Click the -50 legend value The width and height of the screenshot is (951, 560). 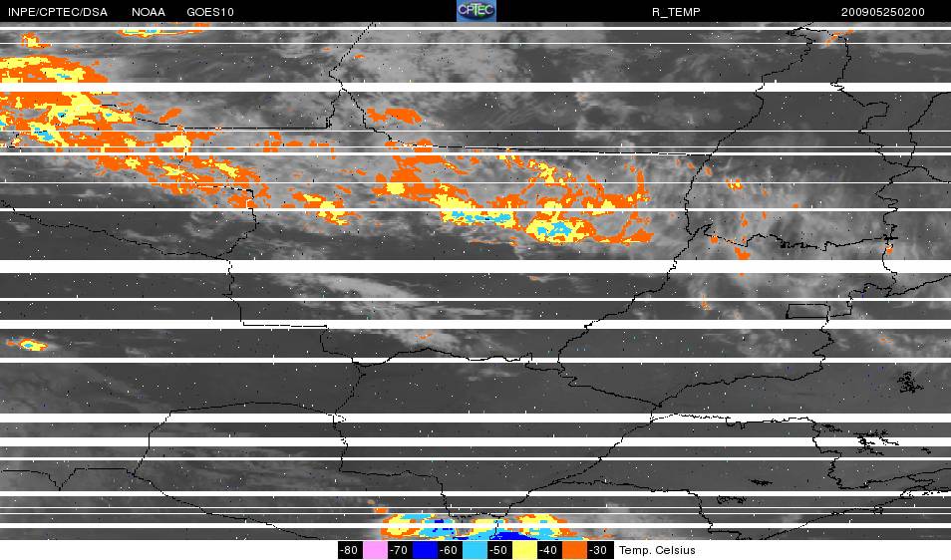(499, 550)
